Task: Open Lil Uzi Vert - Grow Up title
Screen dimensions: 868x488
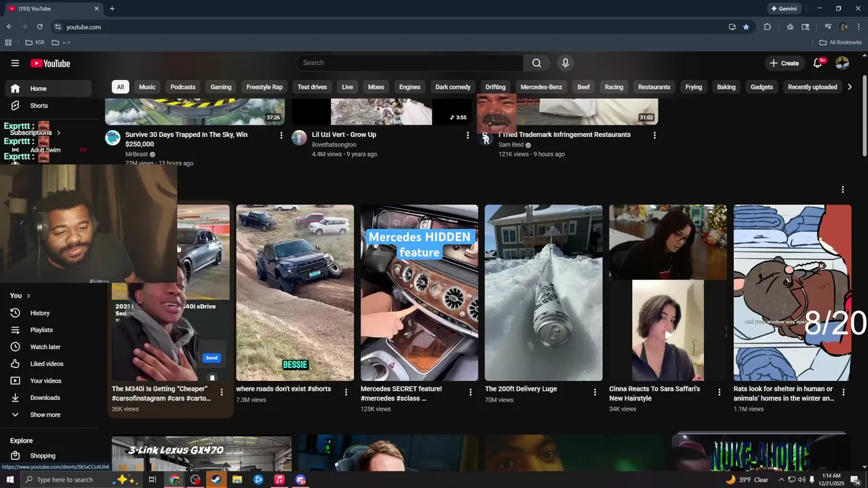Action: pos(344,135)
